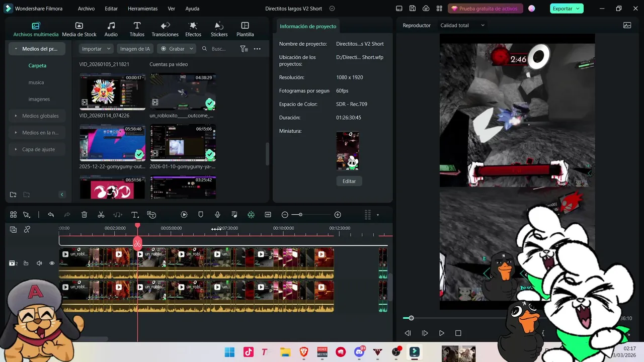The image size is (644, 362).
Task: Click the add new folder icon
Action: click(x=13, y=195)
